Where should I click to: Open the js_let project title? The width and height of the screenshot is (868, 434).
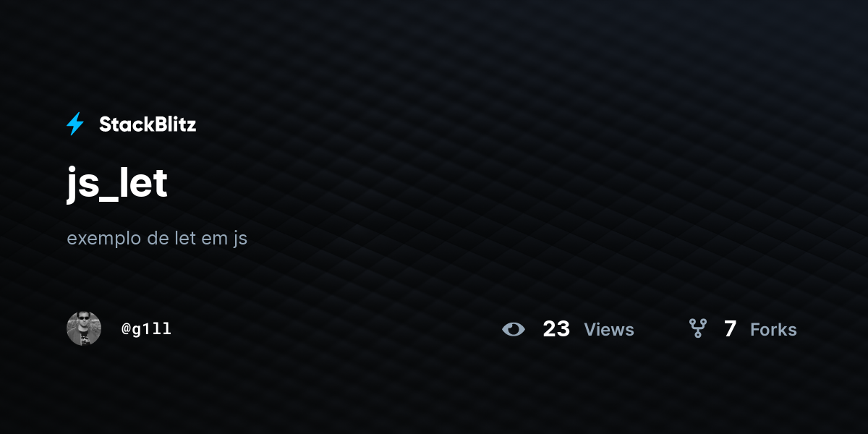coord(117,184)
